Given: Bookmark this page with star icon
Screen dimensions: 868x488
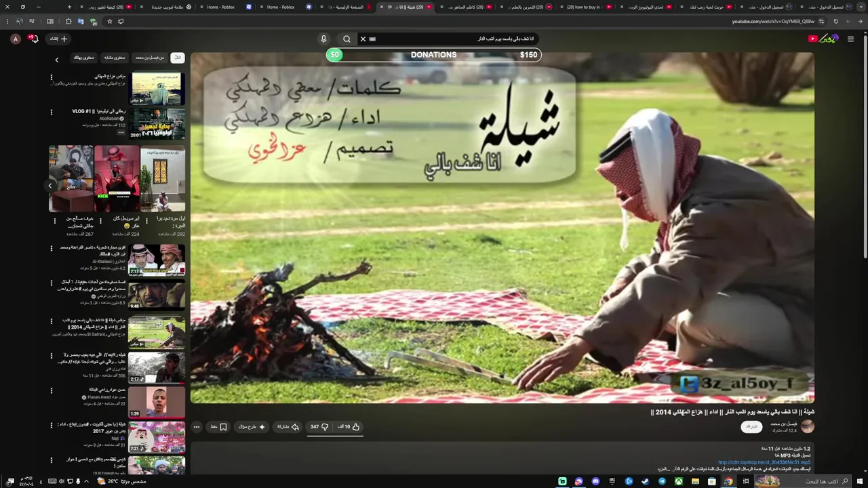Looking at the screenshot, I should [110, 21].
